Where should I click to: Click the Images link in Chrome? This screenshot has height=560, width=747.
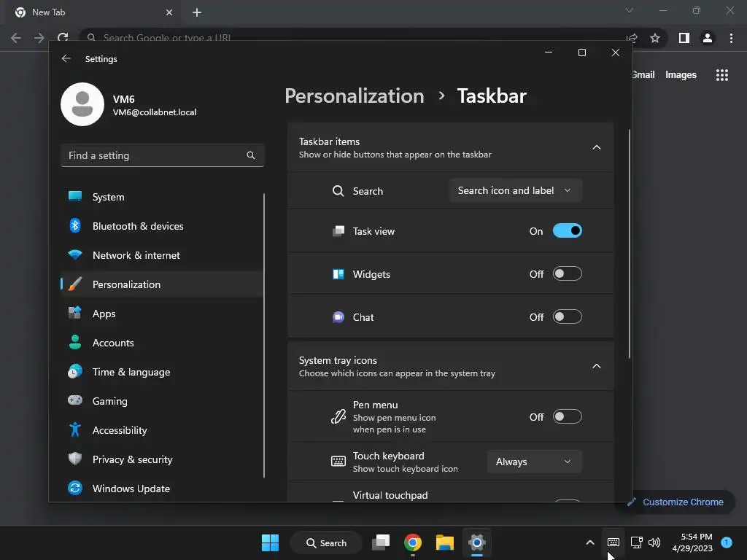click(x=681, y=75)
